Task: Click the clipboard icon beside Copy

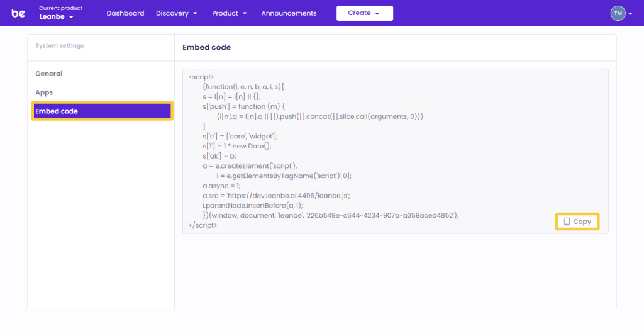Action: [x=567, y=221]
